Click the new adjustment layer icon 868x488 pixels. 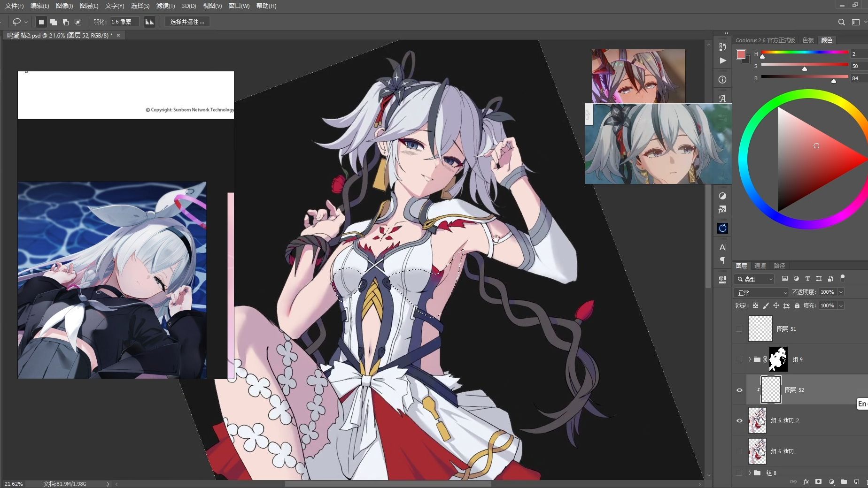831,482
